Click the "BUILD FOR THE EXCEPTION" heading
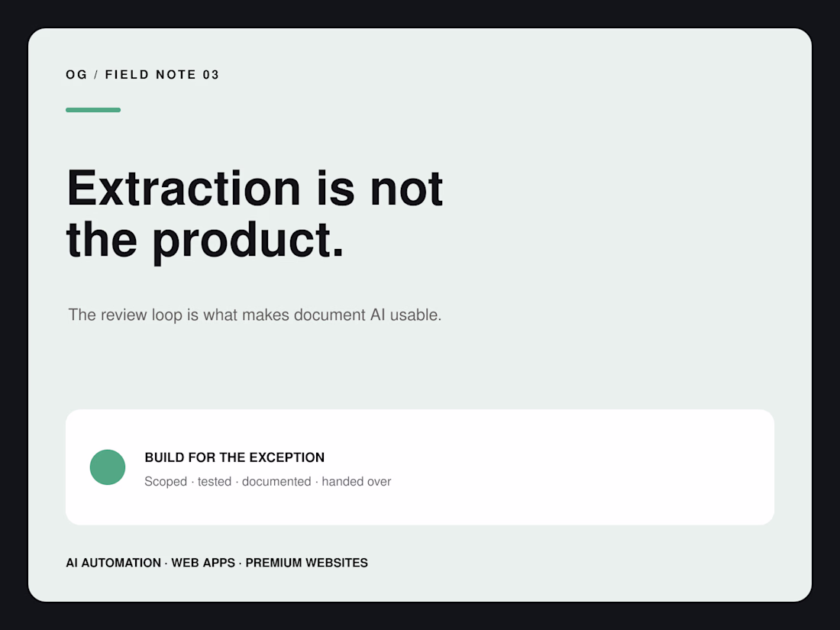Viewport: 840px width, 630px height. [234, 457]
